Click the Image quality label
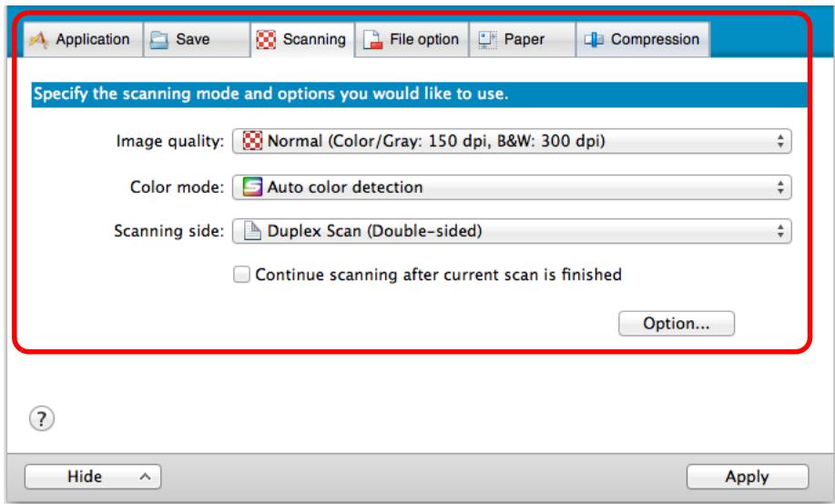Viewport: 835px width, 504px height. pyautogui.click(x=170, y=142)
